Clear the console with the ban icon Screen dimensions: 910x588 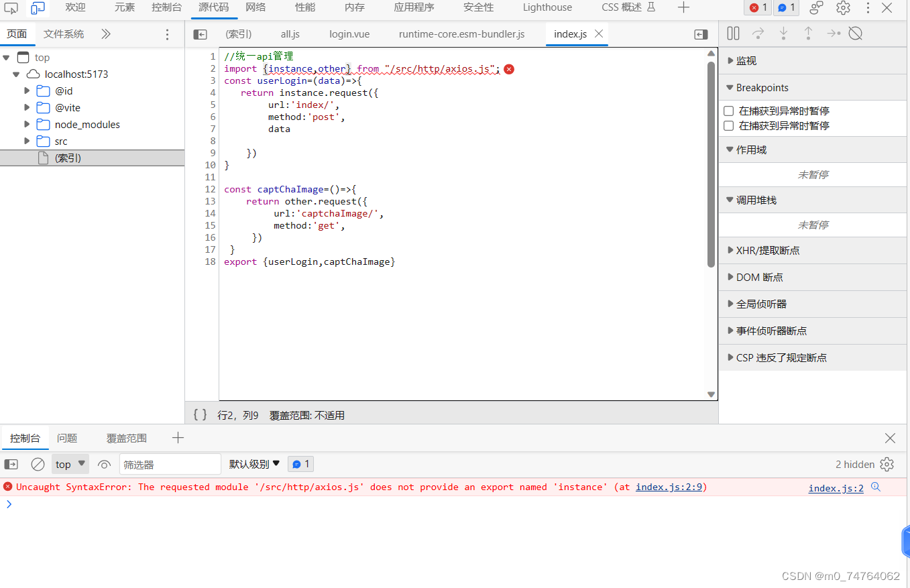pyautogui.click(x=38, y=464)
